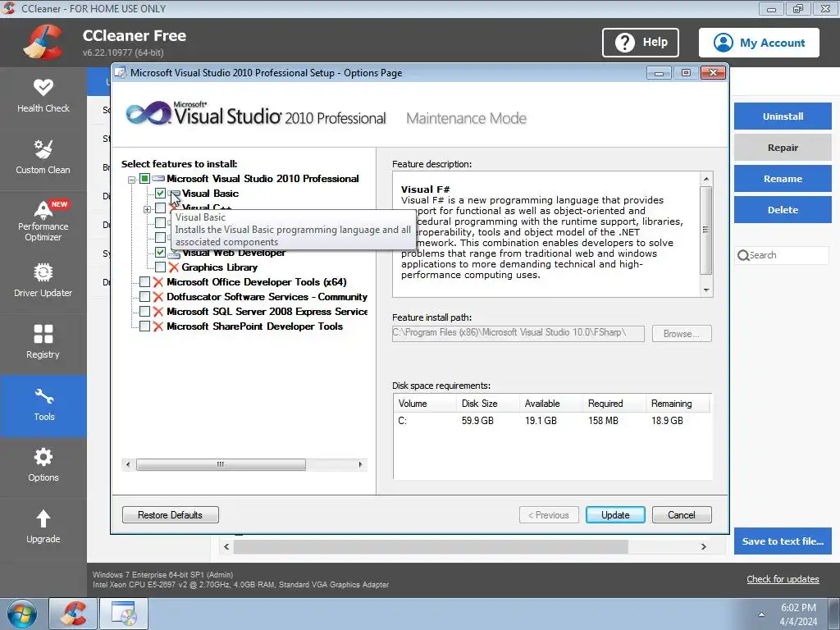Click the CCleaner taskbar icon
Image resolution: width=840 pixels, height=630 pixels.
click(73, 614)
